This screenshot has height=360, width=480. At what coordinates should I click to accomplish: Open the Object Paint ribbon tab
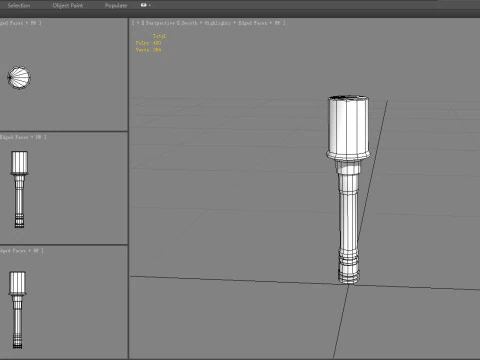point(68,5)
